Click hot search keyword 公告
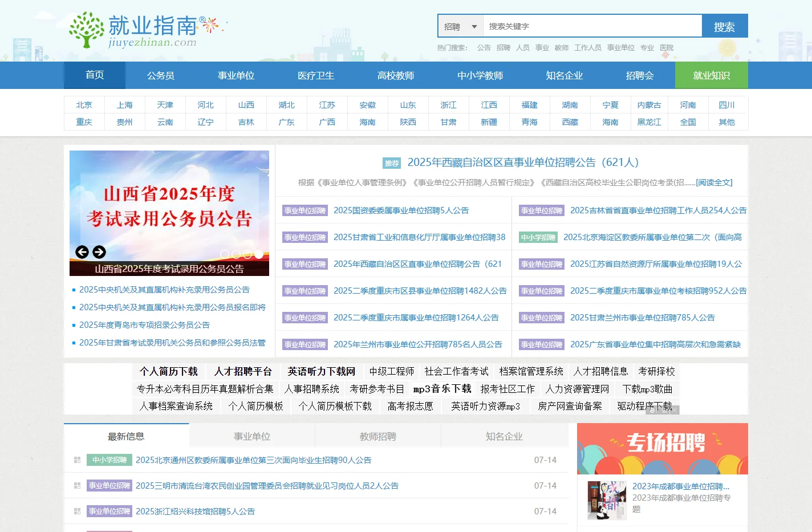The width and height of the screenshot is (812, 532). coord(484,48)
